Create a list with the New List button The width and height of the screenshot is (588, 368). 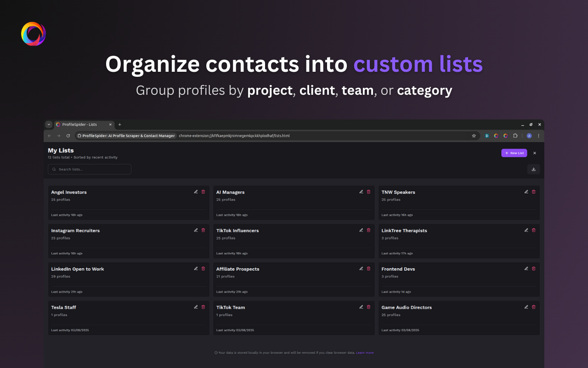click(514, 153)
